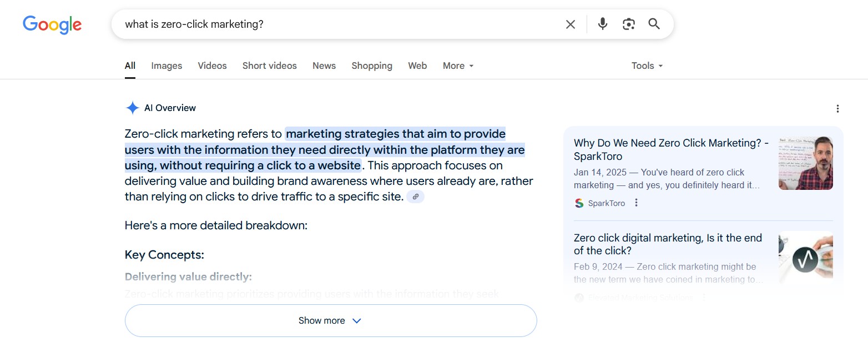Click the 'Key Concepts:' heading
The image size is (868, 342).
point(164,255)
